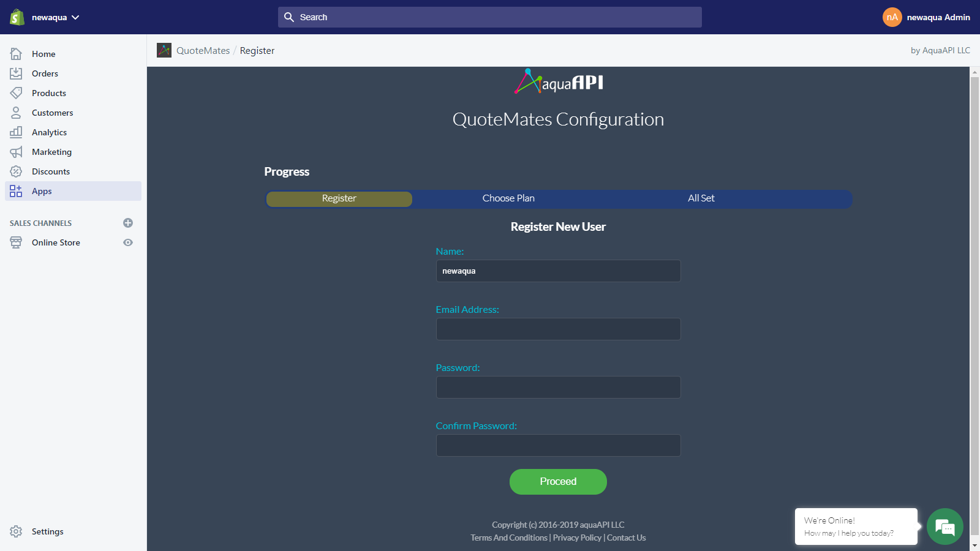Click the Online Store storefront icon
Image resolution: width=980 pixels, height=551 pixels.
pos(16,242)
